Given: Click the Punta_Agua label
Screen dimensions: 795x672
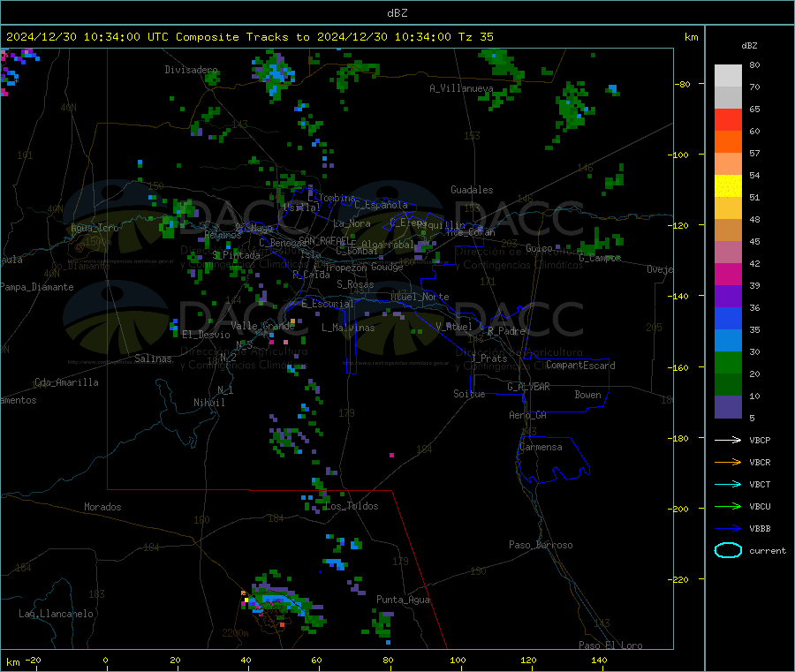Looking at the screenshot, I should click(x=403, y=600).
